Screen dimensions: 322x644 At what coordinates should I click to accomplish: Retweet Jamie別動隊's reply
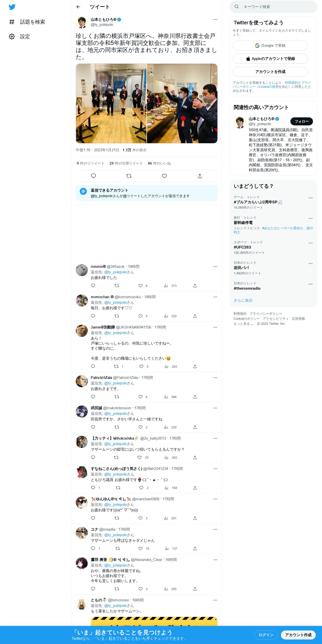116,366
